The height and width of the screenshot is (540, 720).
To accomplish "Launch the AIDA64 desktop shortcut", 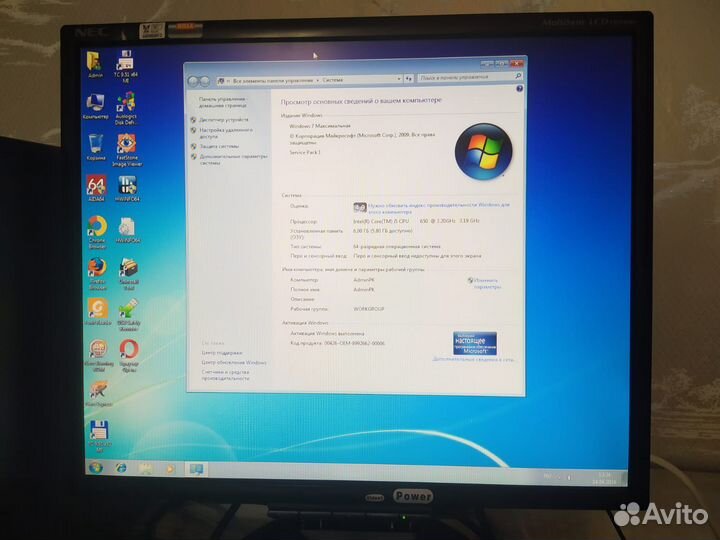I will [96, 188].
